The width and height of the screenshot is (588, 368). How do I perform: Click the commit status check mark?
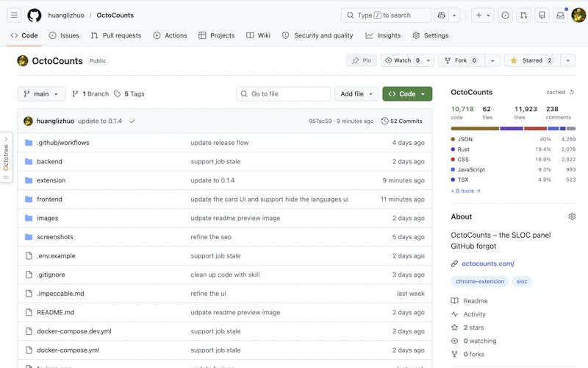[132, 121]
